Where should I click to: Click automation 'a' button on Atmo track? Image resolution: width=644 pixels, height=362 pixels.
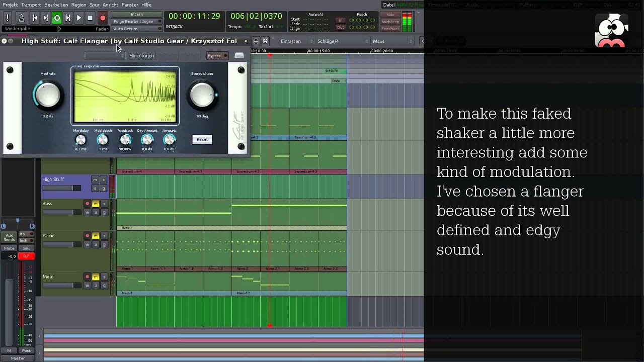(x=96, y=245)
